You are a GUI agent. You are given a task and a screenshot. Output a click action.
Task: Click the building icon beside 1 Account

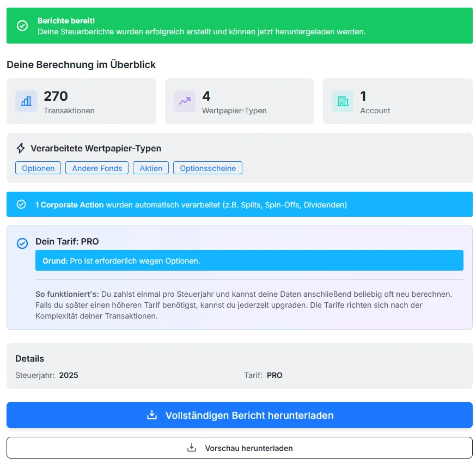coord(343,101)
